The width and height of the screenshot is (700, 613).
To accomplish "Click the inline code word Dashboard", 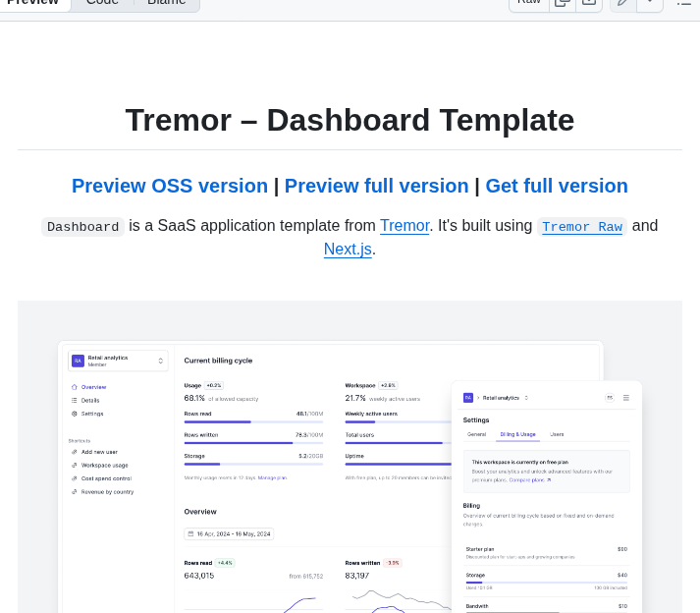I will tap(83, 227).
